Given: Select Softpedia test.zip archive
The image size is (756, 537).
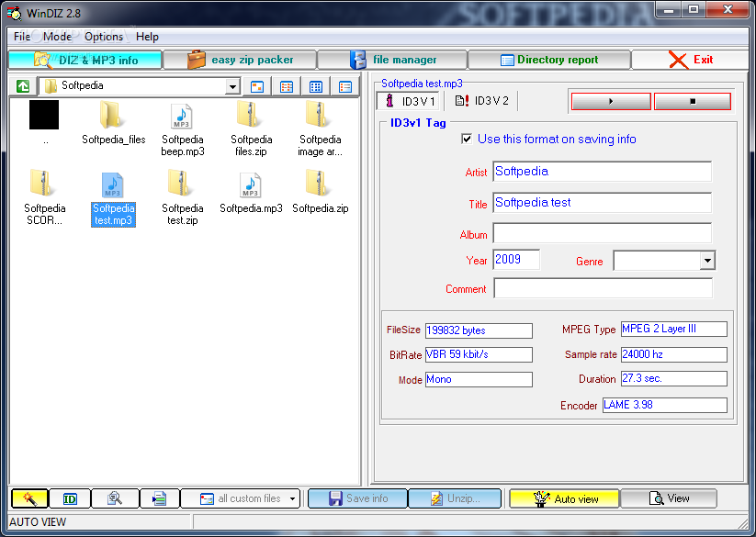Looking at the screenshot, I should coord(182,197).
